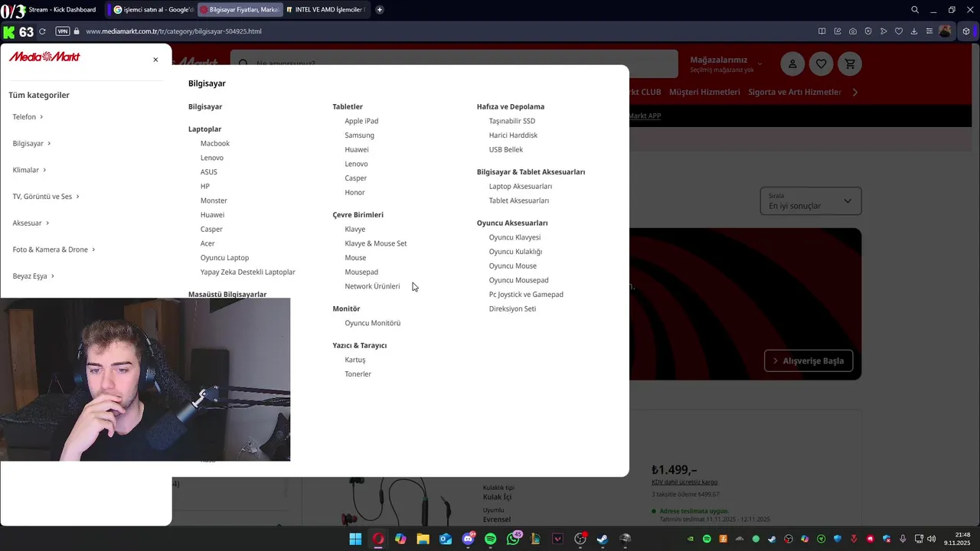Open Network Ürünleri link
The width and height of the screenshot is (980, 551).
[372, 286]
